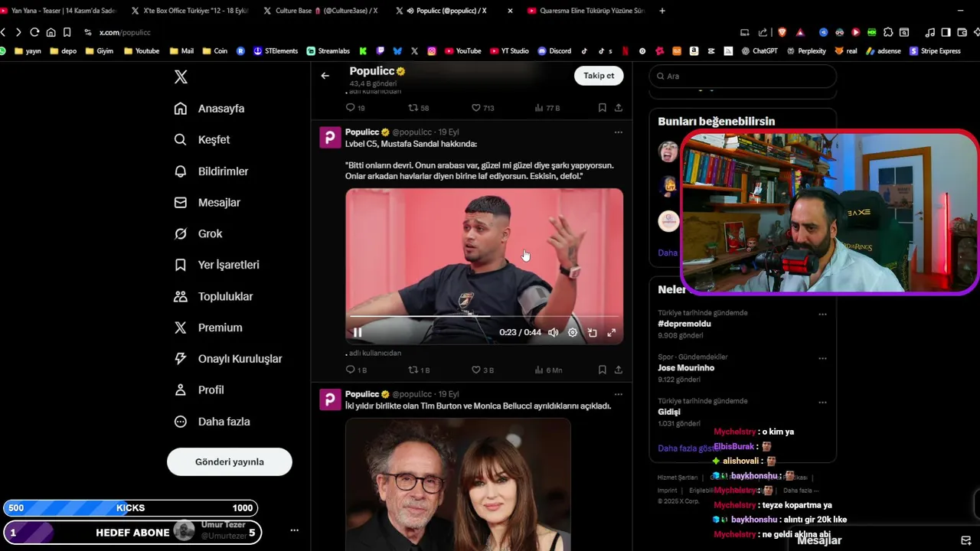Switch to Culture Base browser tab

click(319, 11)
